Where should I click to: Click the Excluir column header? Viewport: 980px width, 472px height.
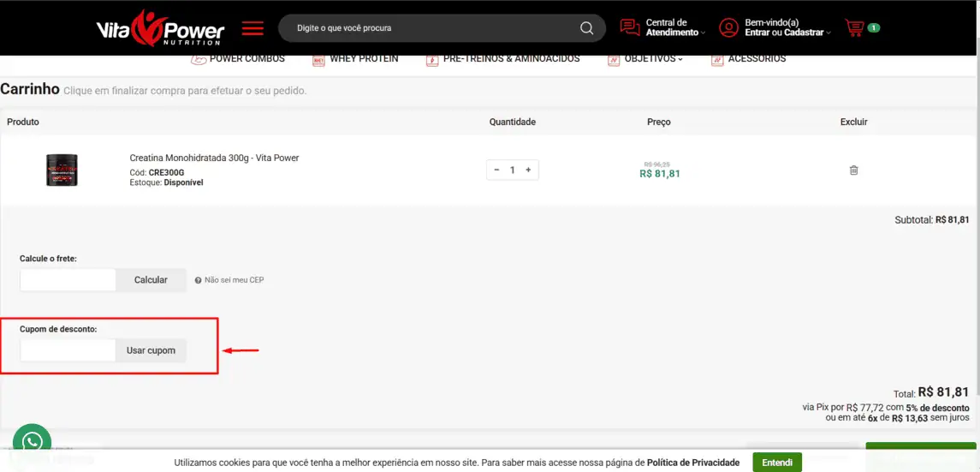pos(853,122)
